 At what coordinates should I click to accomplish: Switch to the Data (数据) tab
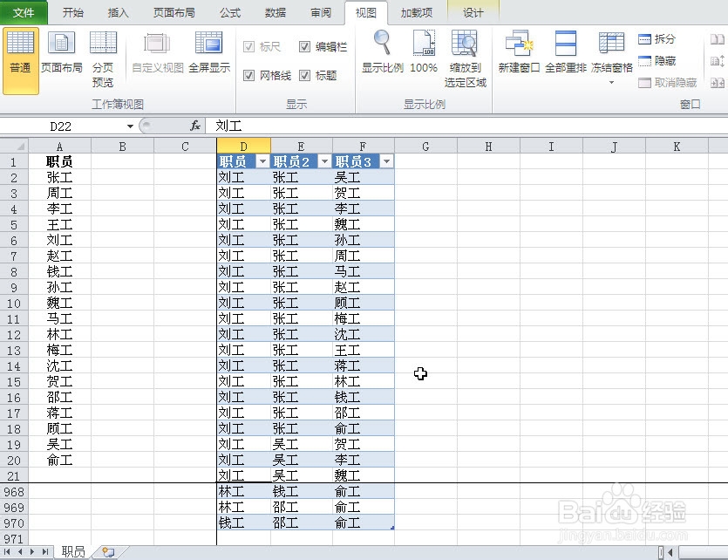pyautogui.click(x=276, y=12)
